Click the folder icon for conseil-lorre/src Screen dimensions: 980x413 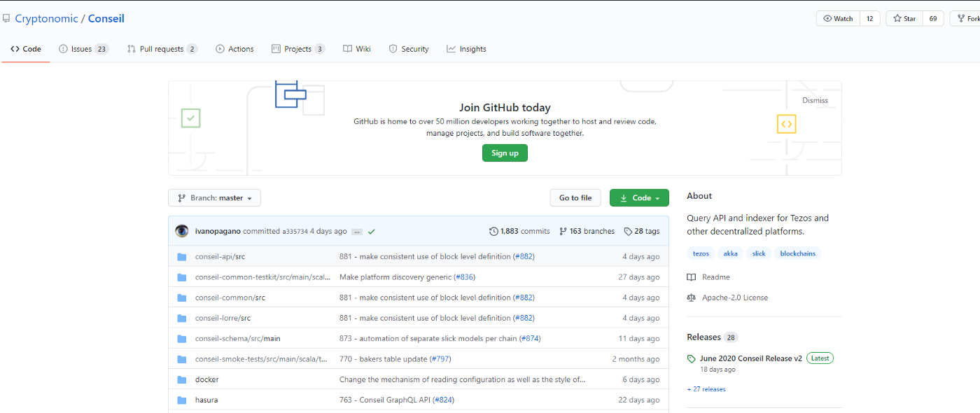point(182,318)
